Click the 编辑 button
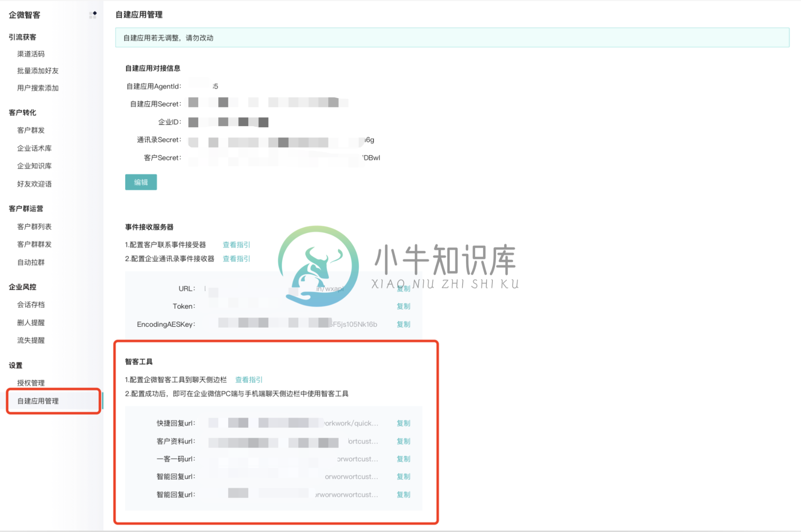Screen dimensions: 801x532 (x=141, y=182)
